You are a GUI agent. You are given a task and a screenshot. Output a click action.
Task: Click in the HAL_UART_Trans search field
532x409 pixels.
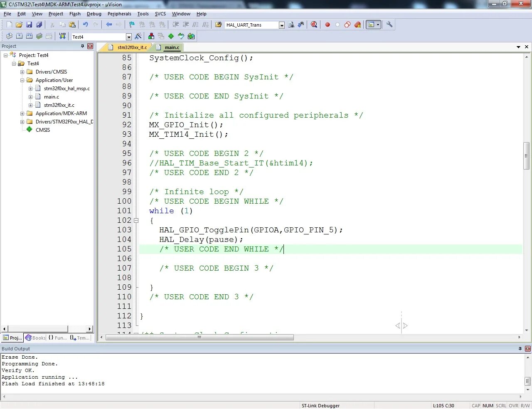(251, 25)
